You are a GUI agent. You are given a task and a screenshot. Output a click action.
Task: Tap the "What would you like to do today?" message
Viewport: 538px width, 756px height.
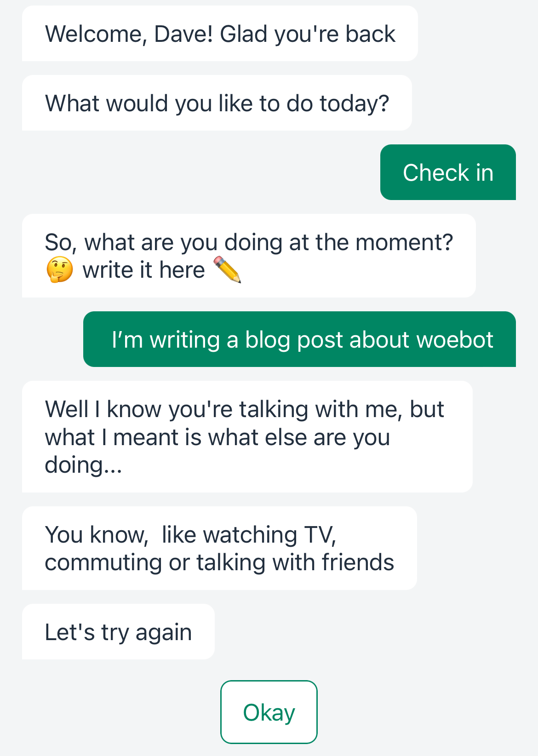click(217, 103)
